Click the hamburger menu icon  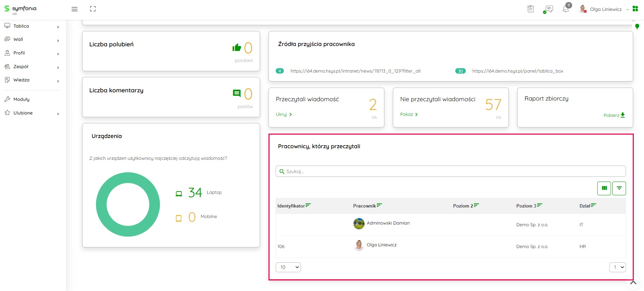tap(74, 9)
